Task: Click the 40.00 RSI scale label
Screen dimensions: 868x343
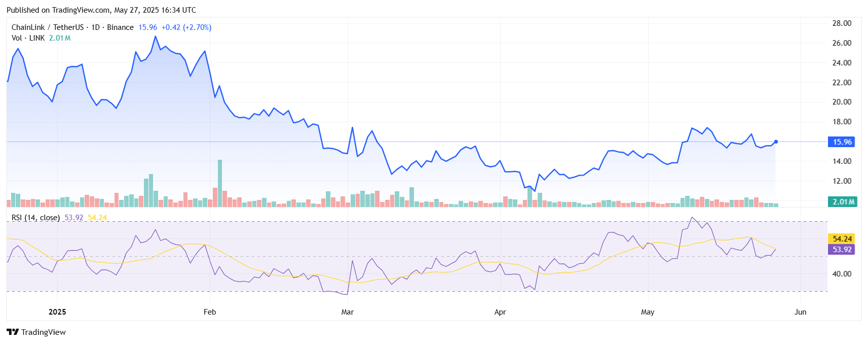Action: click(x=842, y=274)
